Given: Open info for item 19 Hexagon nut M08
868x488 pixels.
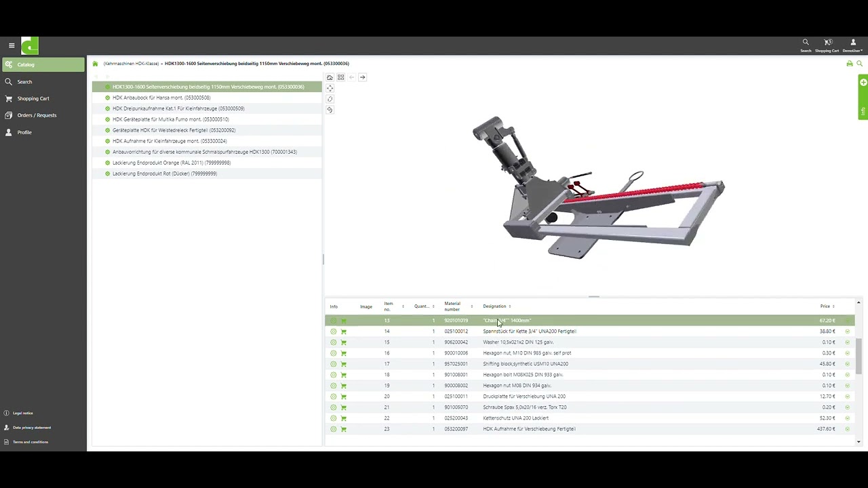Looking at the screenshot, I should tap(333, 386).
